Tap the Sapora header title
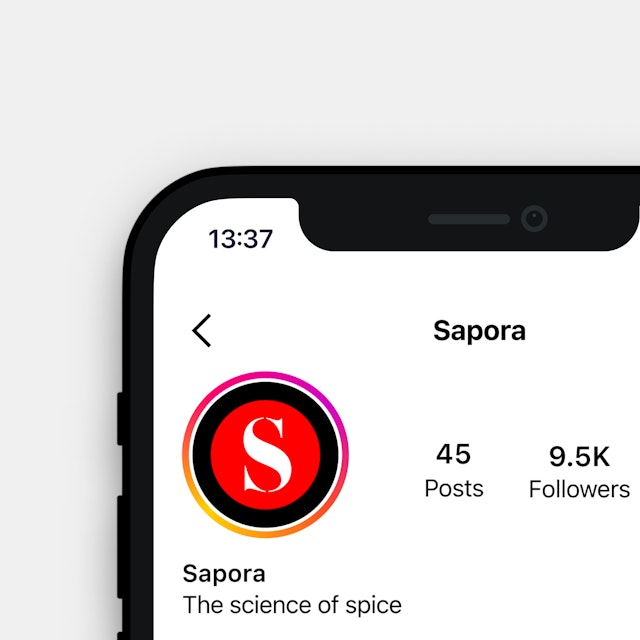Screen dimensions: 640x640 pos(479,331)
